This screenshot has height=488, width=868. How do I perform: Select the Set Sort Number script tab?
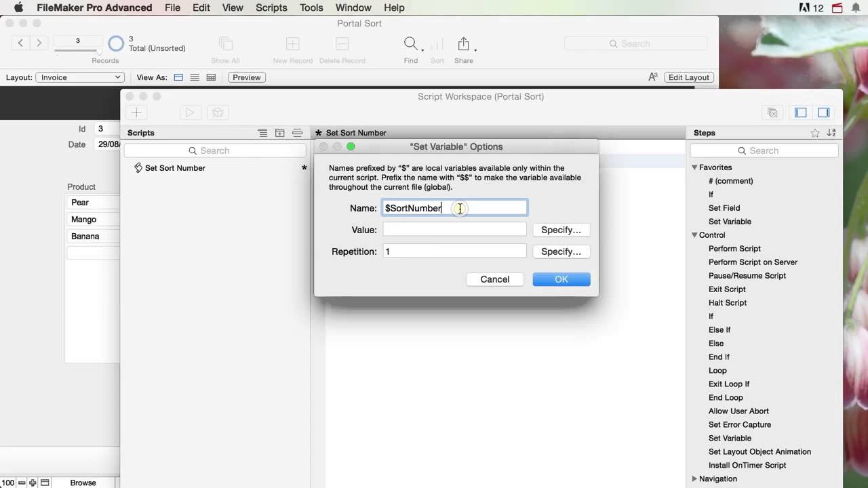[356, 133]
